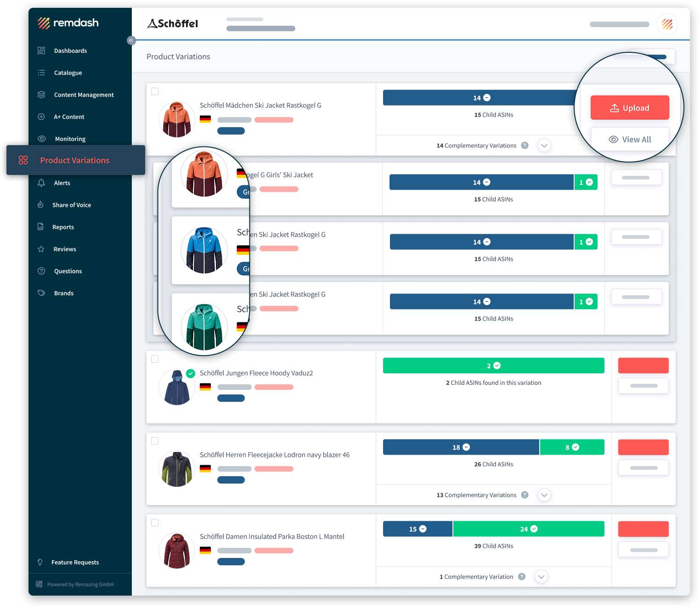This screenshot has width=700, height=608.
Task: Click the title "Schöffel Jungen Fleece Hoody Vaduz2"
Action: point(256,373)
